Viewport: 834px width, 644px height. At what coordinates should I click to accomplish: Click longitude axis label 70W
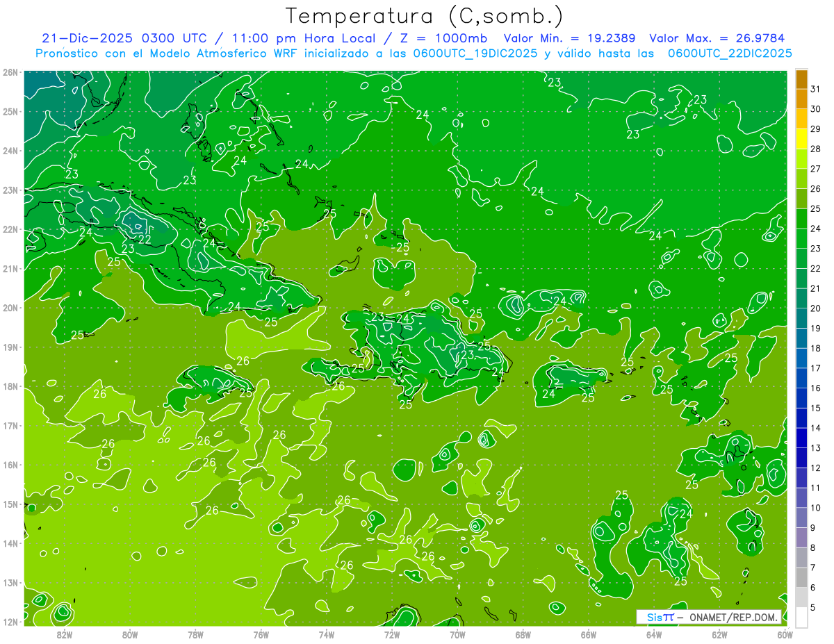coord(457,634)
